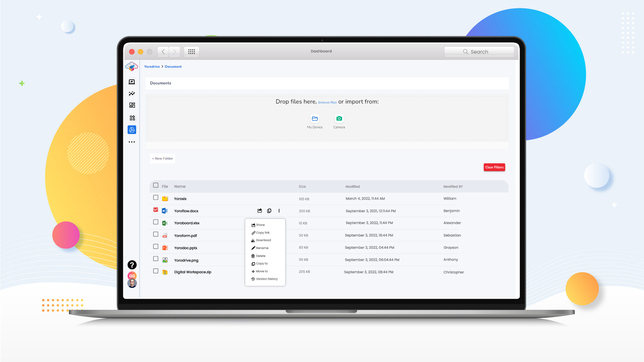
Task: Open the Yorodrive cloud app from the sidebar
Action: (x=132, y=130)
